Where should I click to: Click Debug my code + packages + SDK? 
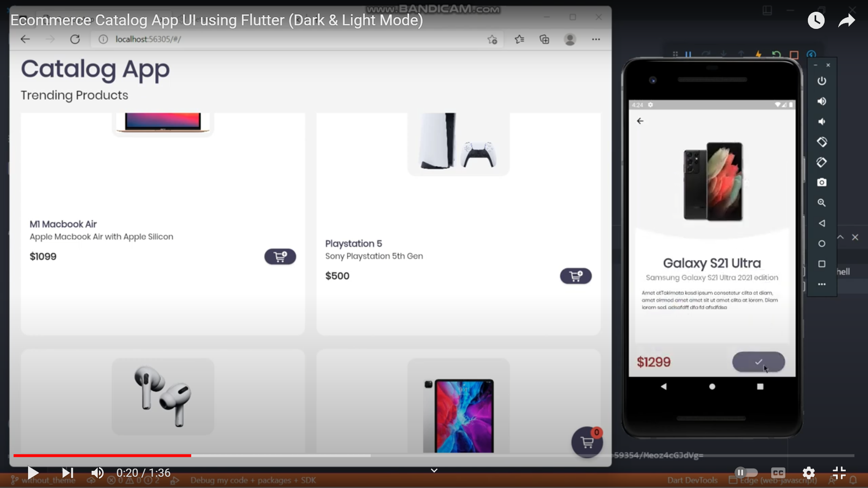[253, 480]
